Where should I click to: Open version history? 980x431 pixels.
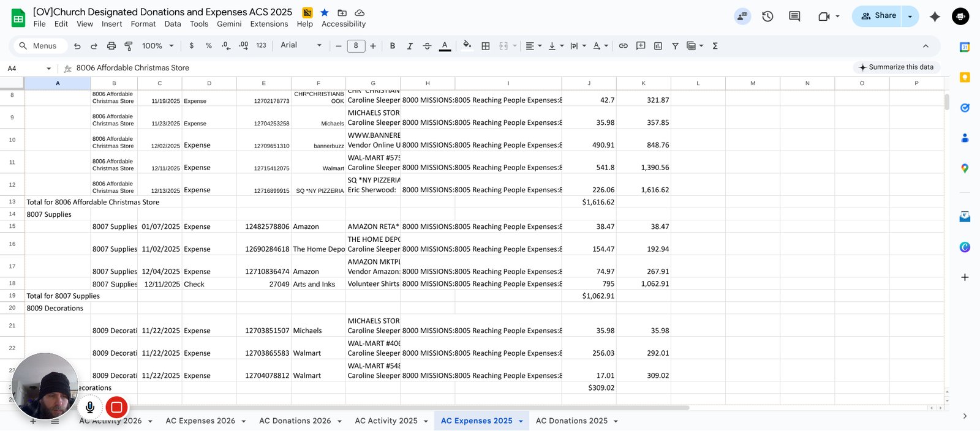[767, 17]
